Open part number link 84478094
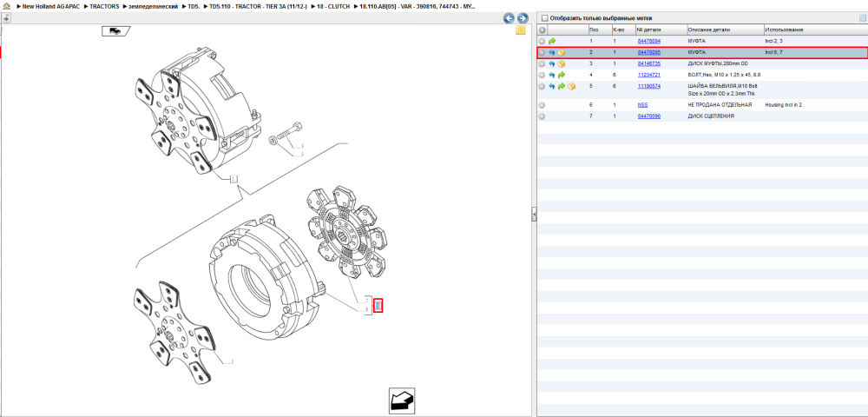Image resolution: width=868 pixels, height=417 pixels. pos(648,42)
